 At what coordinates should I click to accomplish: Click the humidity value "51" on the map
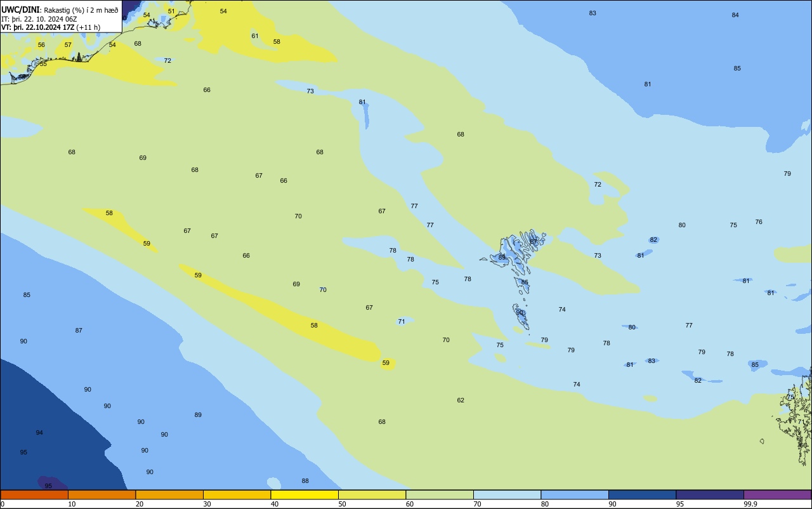coord(171,11)
